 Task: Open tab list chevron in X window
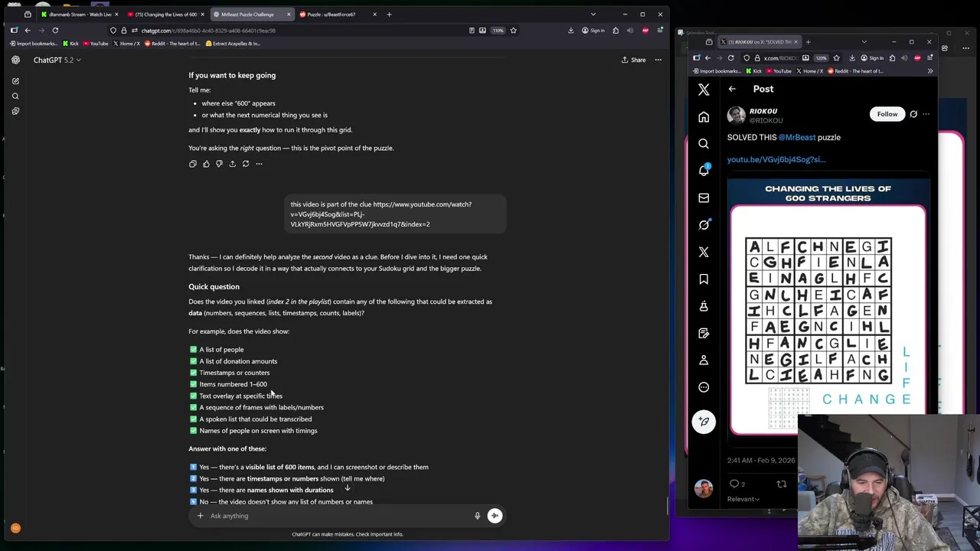click(864, 42)
